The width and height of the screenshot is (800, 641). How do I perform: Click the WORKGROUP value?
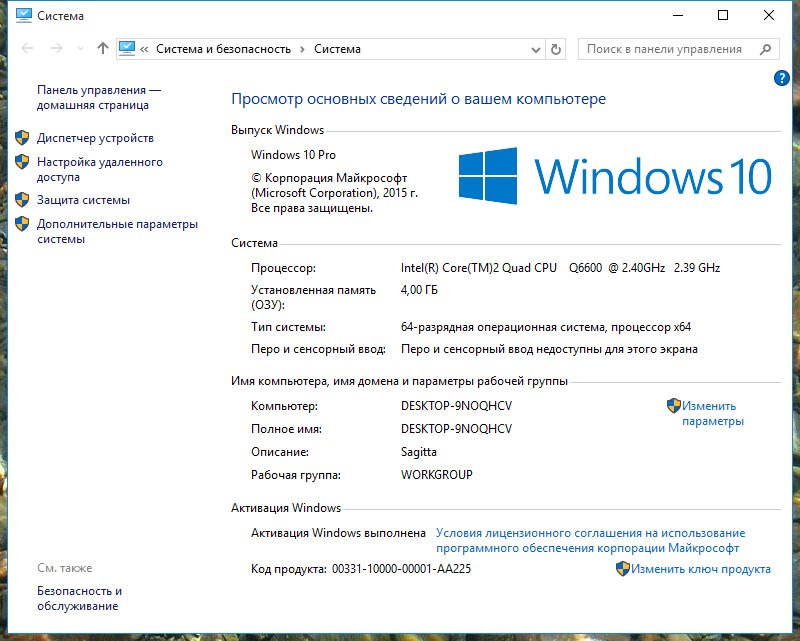tap(437, 475)
